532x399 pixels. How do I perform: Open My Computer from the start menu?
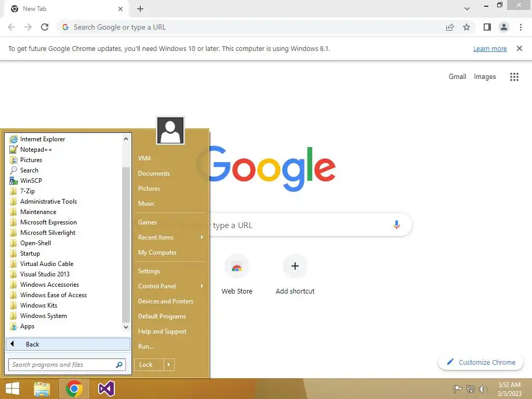point(157,252)
